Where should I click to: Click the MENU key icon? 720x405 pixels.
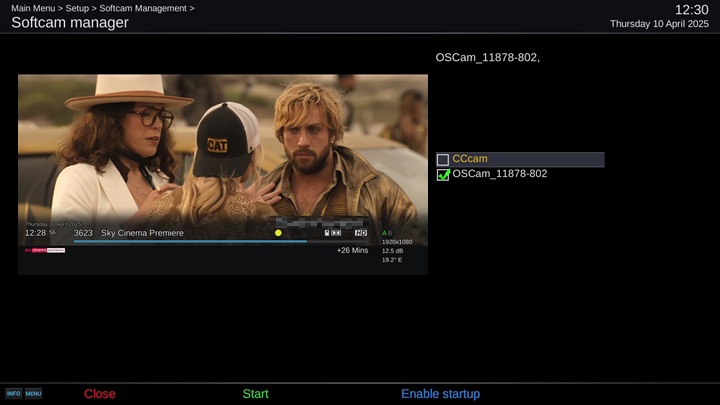tap(34, 394)
